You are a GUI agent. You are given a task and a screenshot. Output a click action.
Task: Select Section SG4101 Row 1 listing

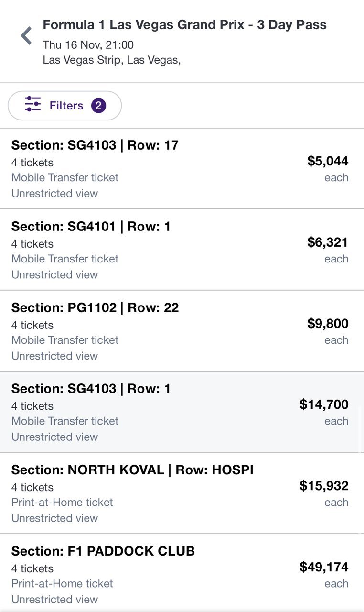[x=182, y=250]
